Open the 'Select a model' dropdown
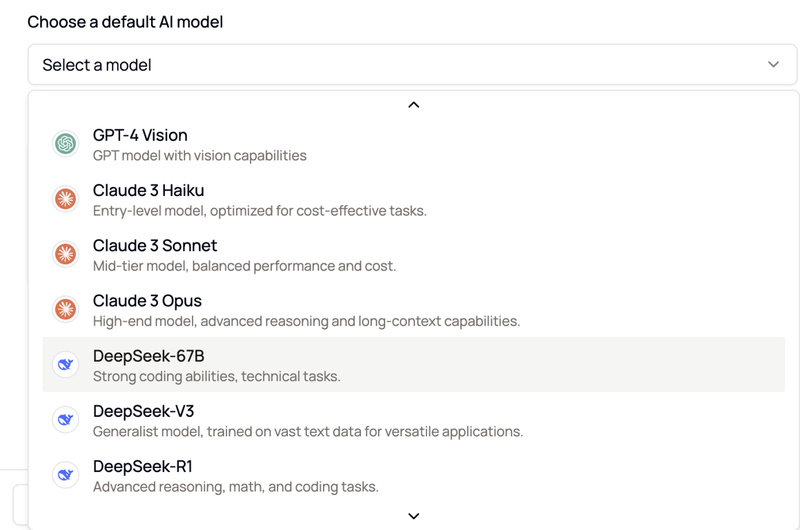800x530 pixels. coord(400,65)
